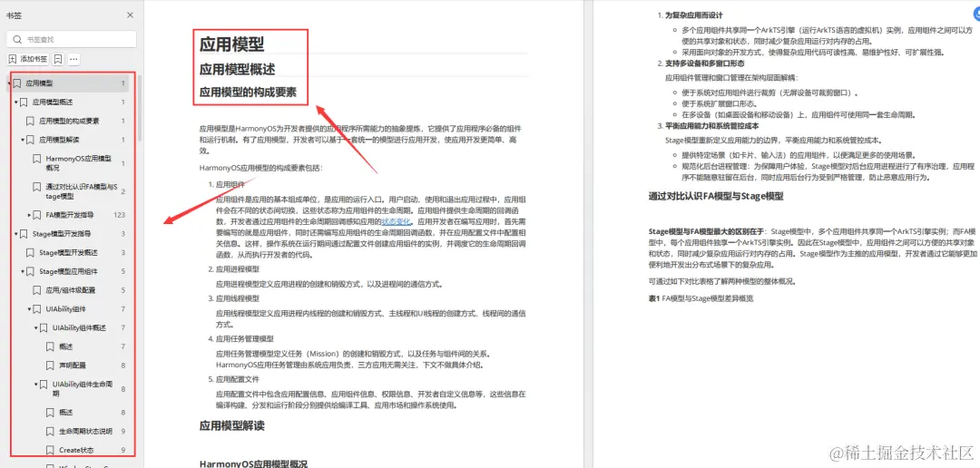980x468 pixels.
Task: Click HarmonyOS应用模型概况 heading at page bottom
Action: pyautogui.click(x=253, y=464)
